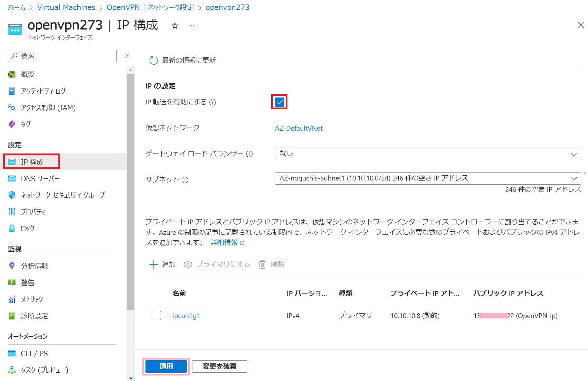Go to ネットワーク セキュリティ グループ page

tap(63, 195)
